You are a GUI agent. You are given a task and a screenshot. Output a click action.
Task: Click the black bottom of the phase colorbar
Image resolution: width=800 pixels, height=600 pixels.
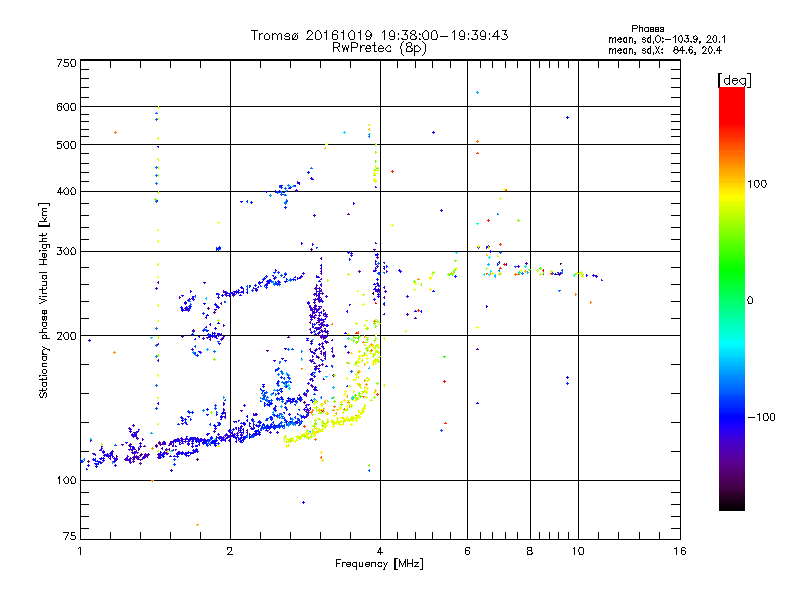(x=732, y=504)
